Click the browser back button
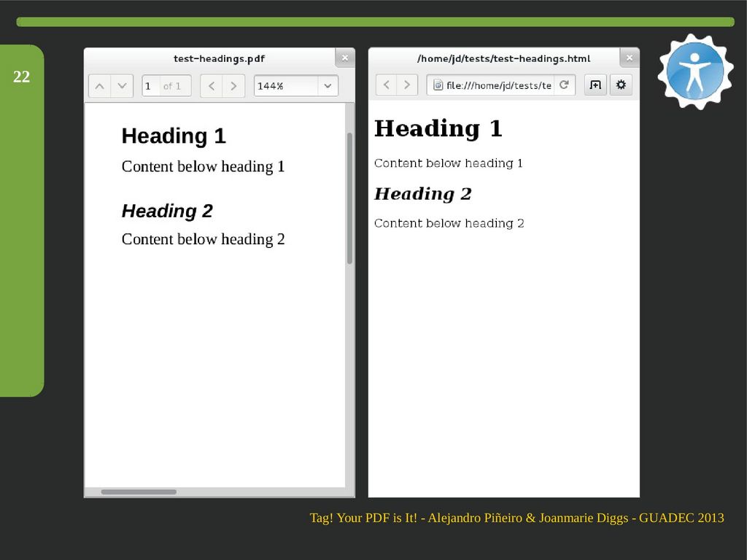 [387, 85]
